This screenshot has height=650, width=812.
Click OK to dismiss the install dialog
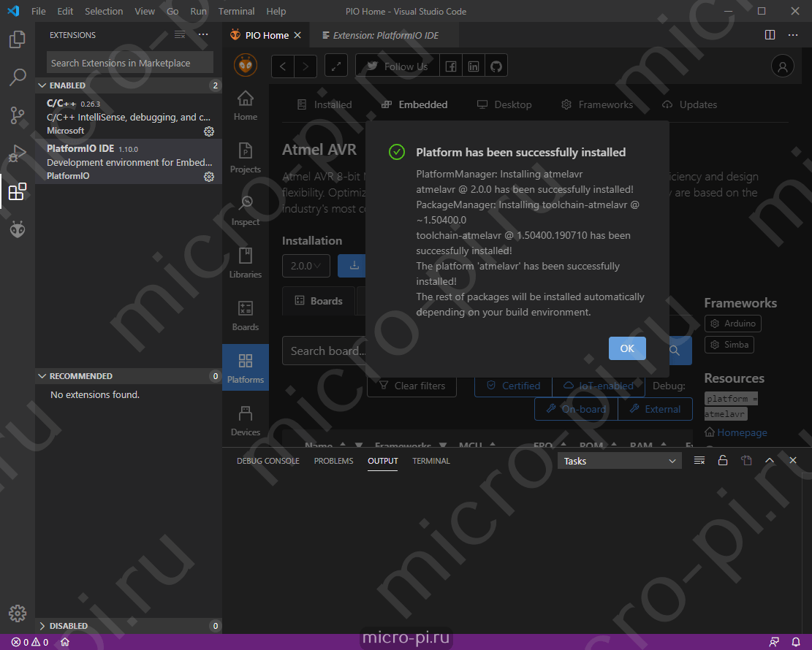627,348
